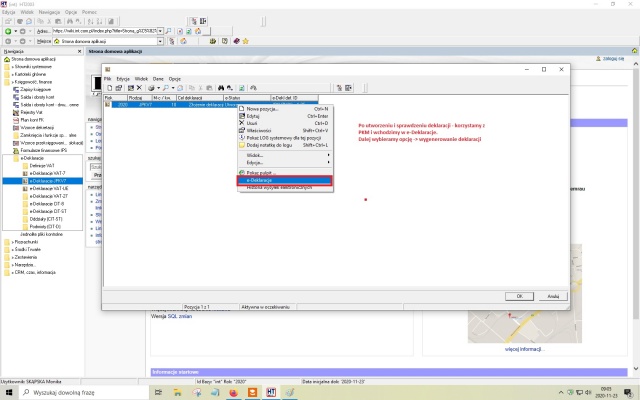Click magnifier icon beside address field
The height and width of the screenshot is (400, 640).
[x=168, y=31]
